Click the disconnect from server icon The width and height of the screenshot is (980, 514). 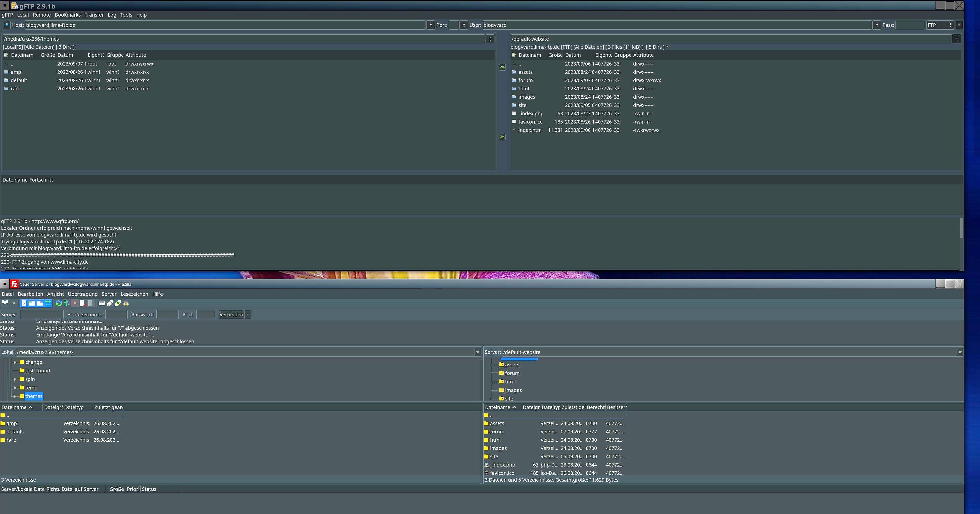(82, 303)
